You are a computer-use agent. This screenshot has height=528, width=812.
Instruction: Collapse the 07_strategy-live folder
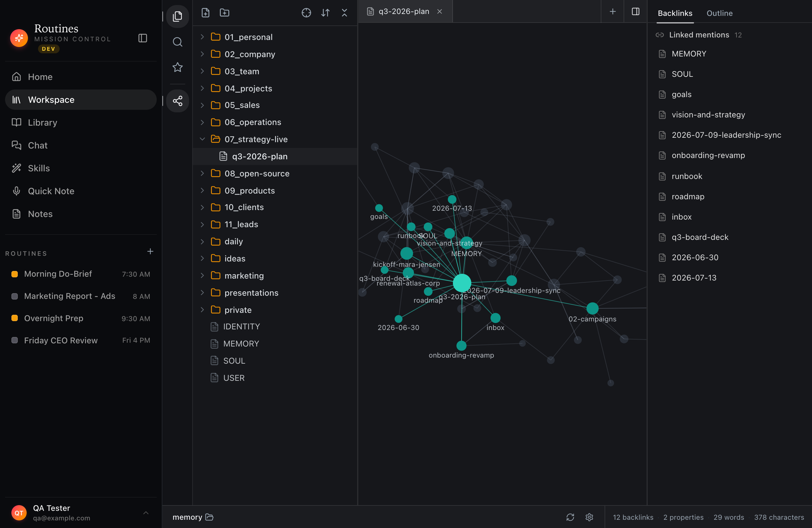275,139
